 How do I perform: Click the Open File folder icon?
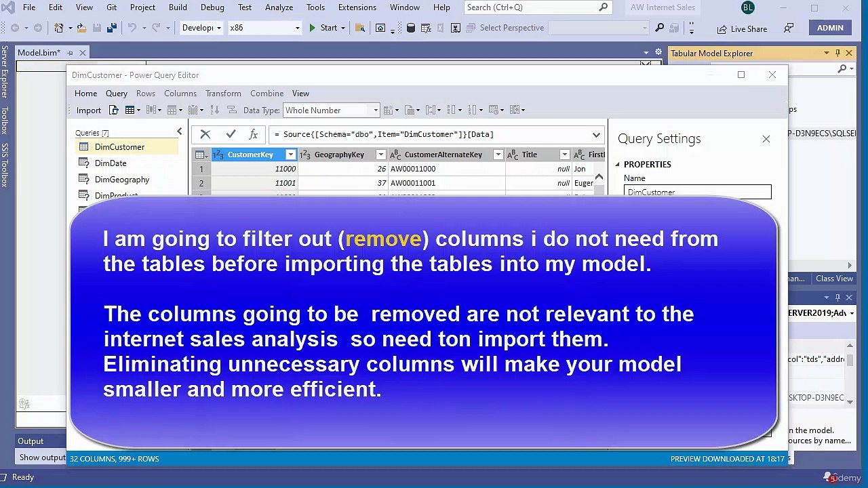pos(81,28)
